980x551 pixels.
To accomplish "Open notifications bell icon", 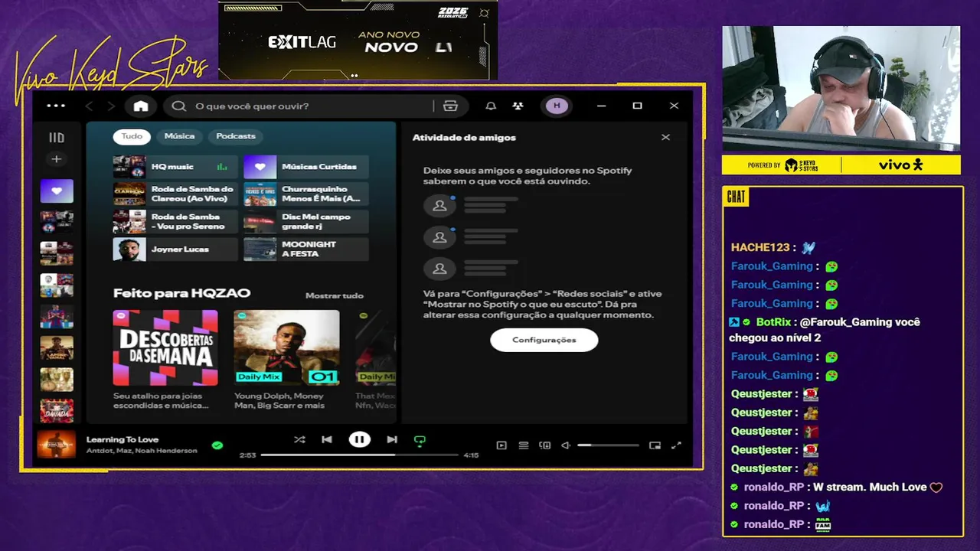I will [491, 106].
